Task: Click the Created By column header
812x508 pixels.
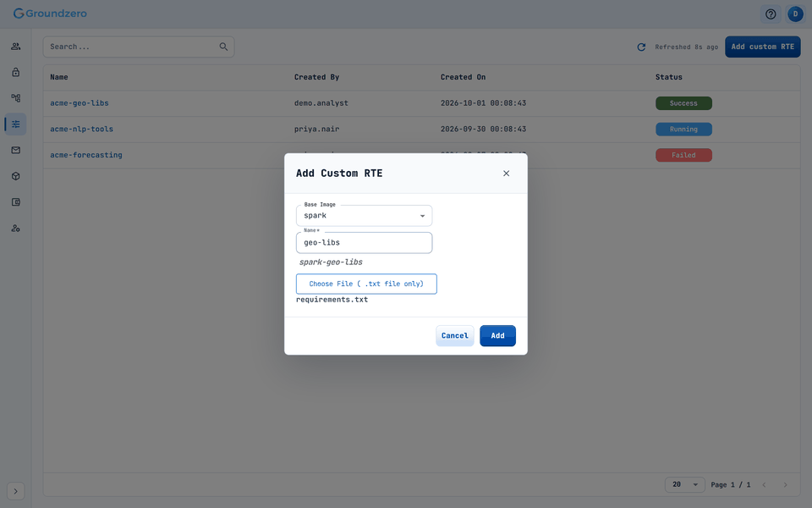Action: (x=316, y=77)
